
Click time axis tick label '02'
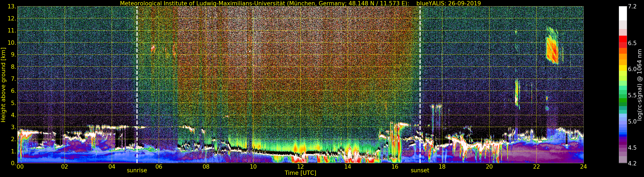[65, 166]
